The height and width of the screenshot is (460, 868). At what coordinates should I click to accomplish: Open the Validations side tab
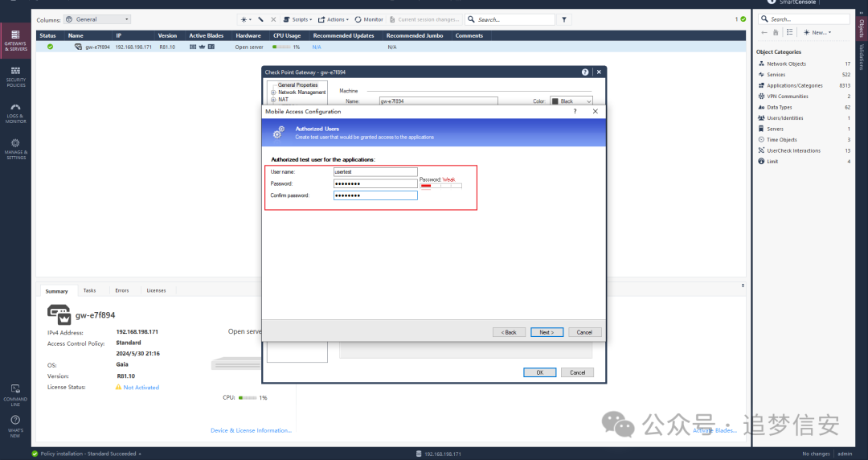[862, 57]
